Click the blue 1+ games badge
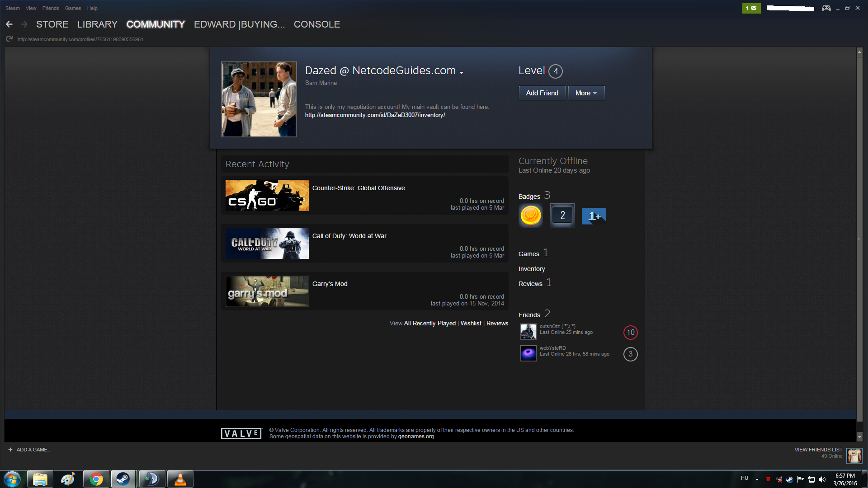 coord(594,216)
